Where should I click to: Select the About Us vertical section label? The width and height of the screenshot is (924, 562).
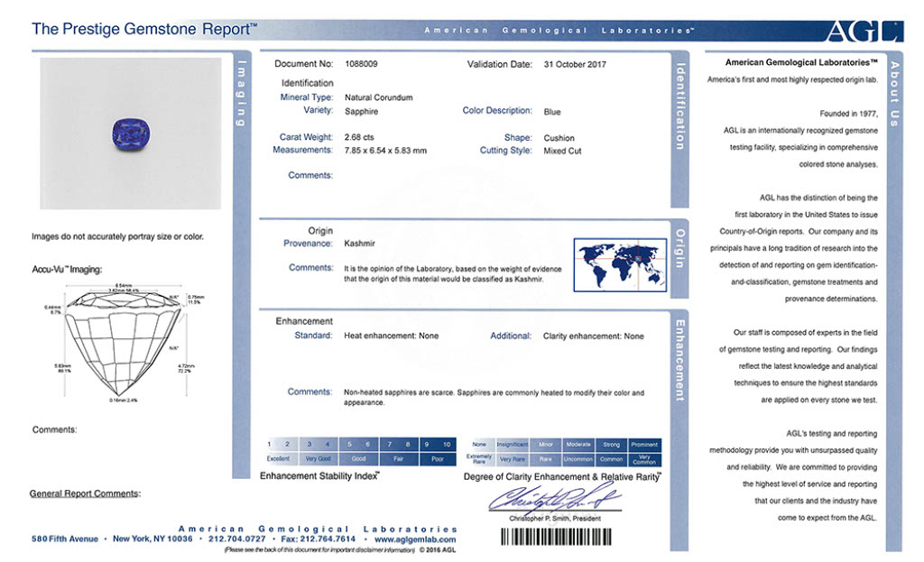(894, 94)
